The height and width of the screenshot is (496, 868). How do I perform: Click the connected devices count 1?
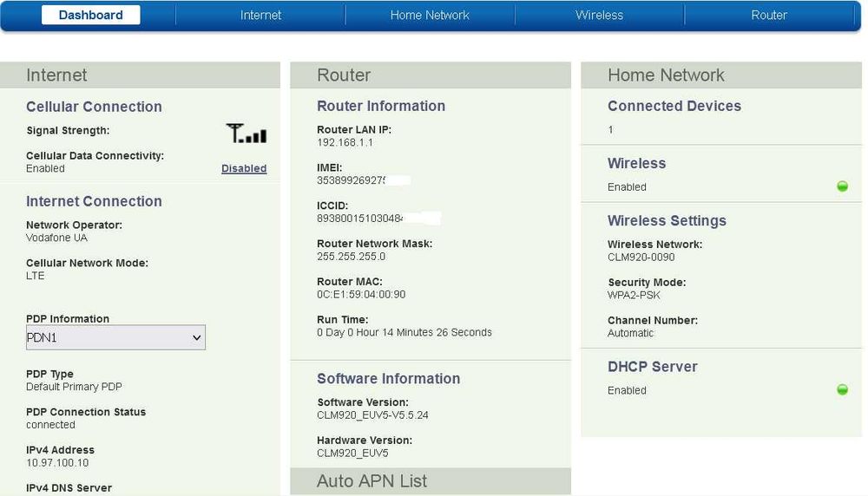[610, 130]
